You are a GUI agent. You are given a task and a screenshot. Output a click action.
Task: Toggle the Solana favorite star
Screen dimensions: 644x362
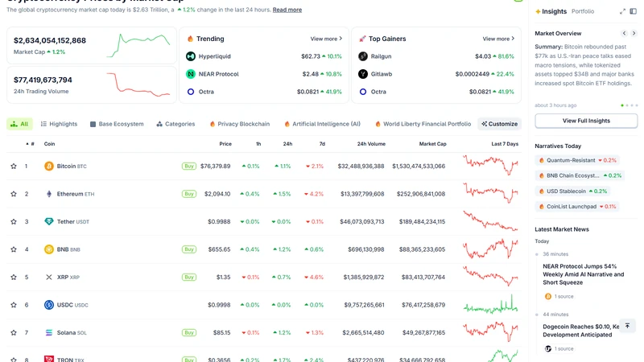(14, 332)
